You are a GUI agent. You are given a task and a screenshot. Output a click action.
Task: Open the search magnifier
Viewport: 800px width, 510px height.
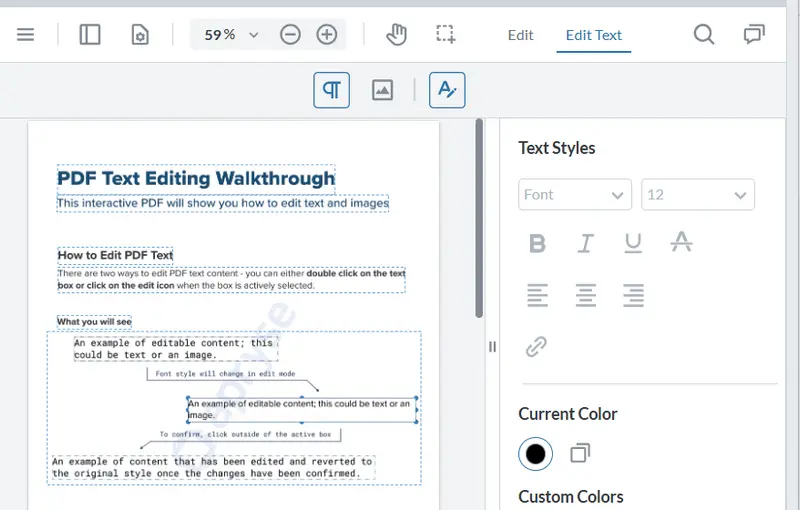[x=704, y=35]
